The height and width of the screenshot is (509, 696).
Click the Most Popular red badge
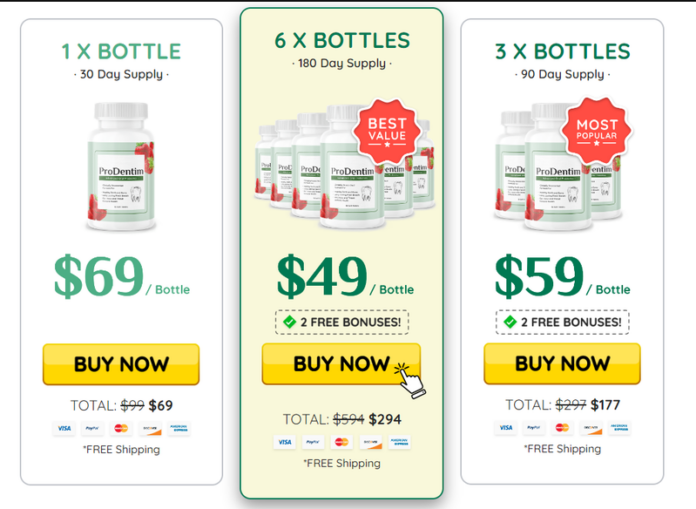(x=597, y=130)
